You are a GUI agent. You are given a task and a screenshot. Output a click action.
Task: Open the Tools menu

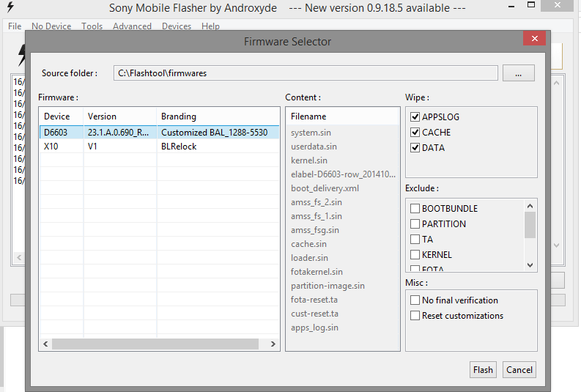[92, 26]
